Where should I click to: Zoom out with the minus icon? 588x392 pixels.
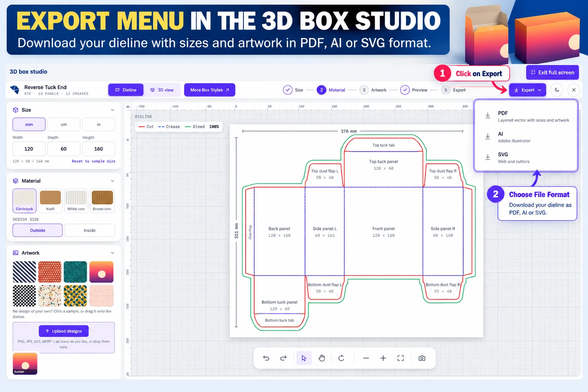click(x=366, y=358)
